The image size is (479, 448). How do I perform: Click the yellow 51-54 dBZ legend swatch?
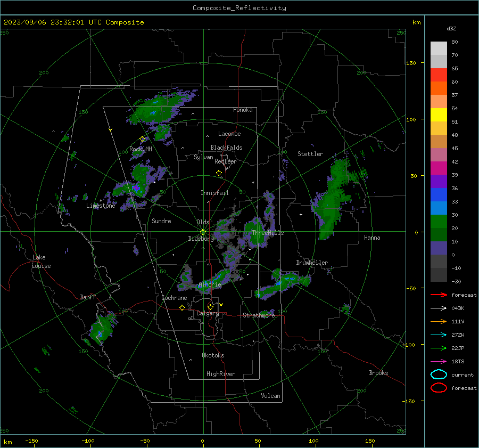click(439, 115)
